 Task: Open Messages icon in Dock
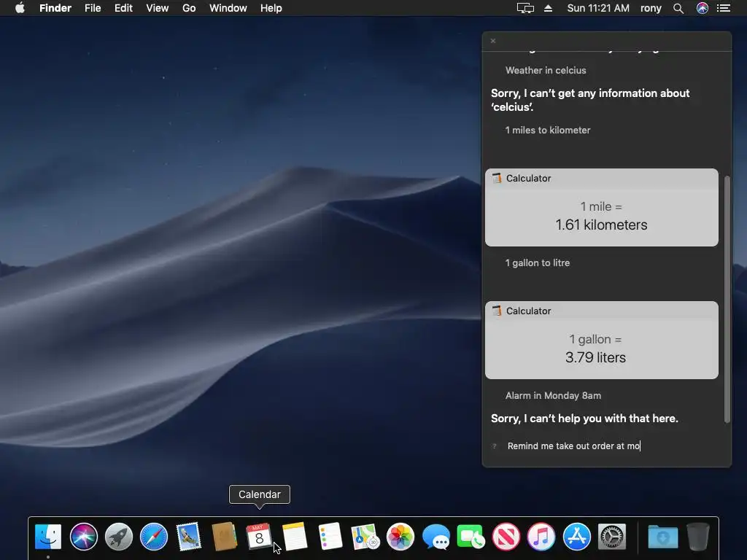(436, 537)
